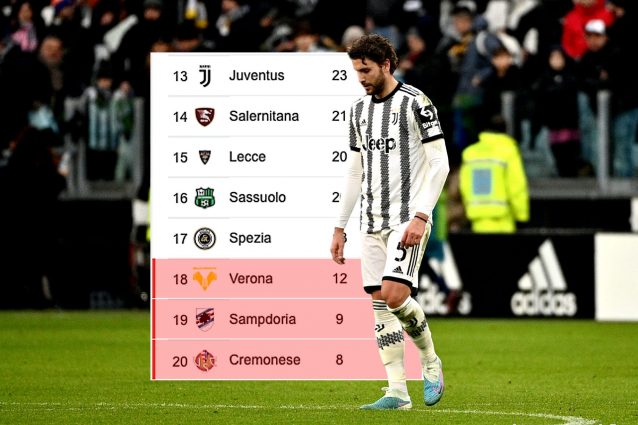Click the Verona club crest

coord(205,278)
